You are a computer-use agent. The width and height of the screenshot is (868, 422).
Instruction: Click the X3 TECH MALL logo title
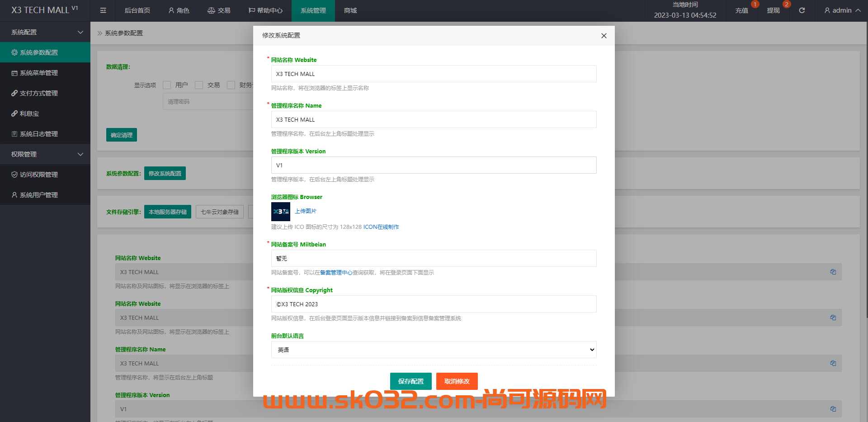(44, 10)
